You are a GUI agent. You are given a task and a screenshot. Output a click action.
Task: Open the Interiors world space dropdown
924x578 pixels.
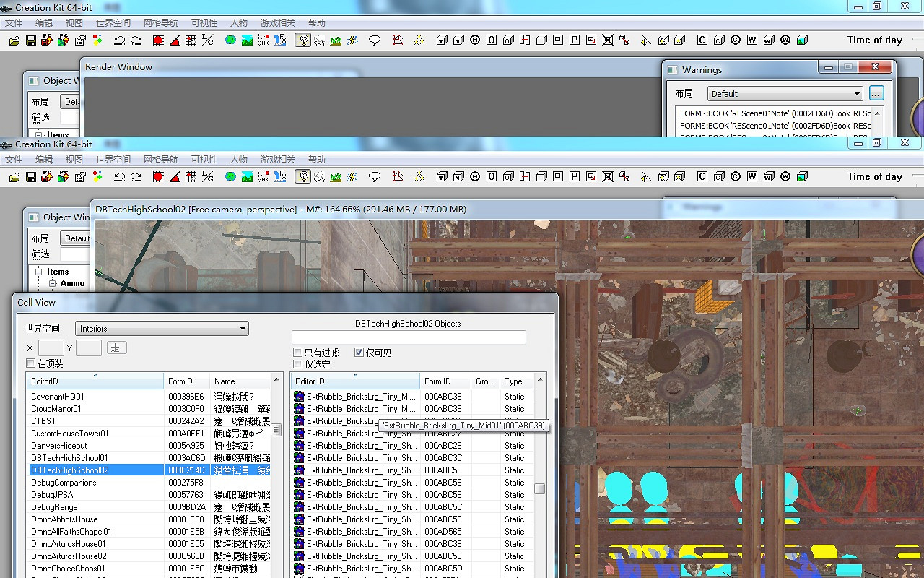[x=162, y=329]
